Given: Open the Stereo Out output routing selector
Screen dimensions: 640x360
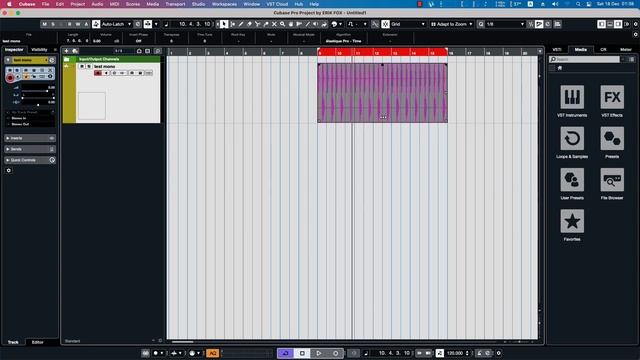Looking at the screenshot, I should click(x=31, y=124).
